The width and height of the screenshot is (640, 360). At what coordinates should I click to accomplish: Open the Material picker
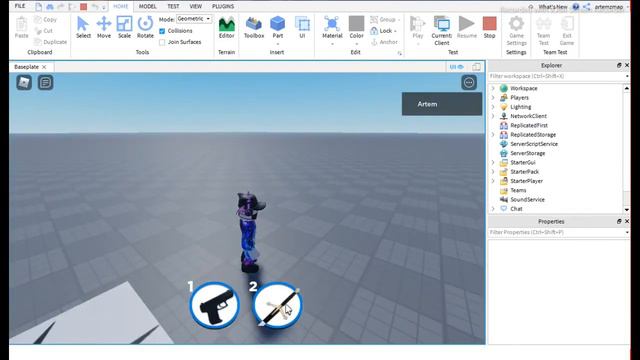point(332,27)
